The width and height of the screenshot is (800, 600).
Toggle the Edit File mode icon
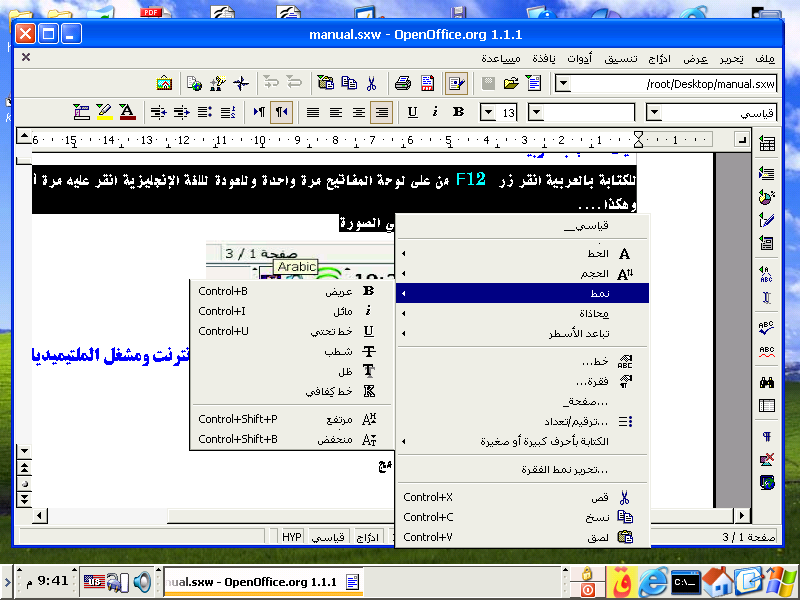pos(456,83)
